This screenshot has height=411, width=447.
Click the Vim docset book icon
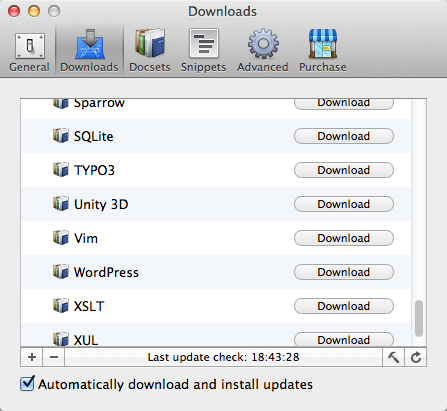[61, 238]
